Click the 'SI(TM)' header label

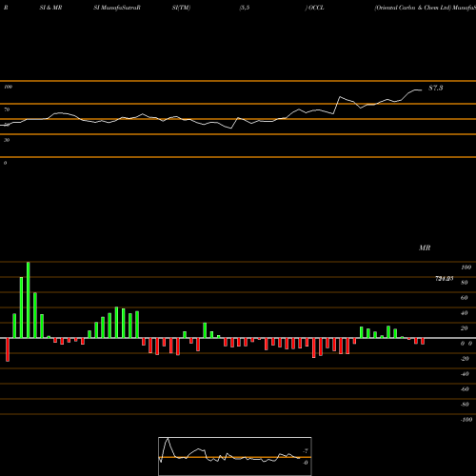coord(181,8)
